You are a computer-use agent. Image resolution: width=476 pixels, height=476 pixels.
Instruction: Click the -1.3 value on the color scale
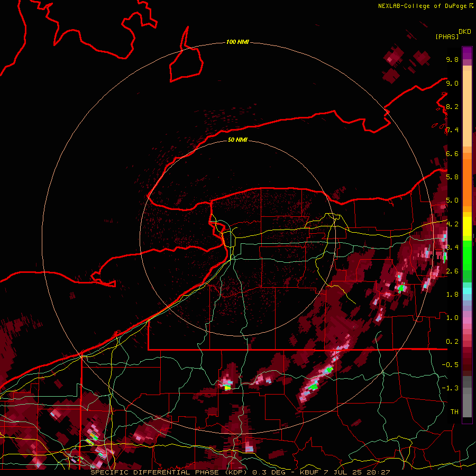click(450, 388)
